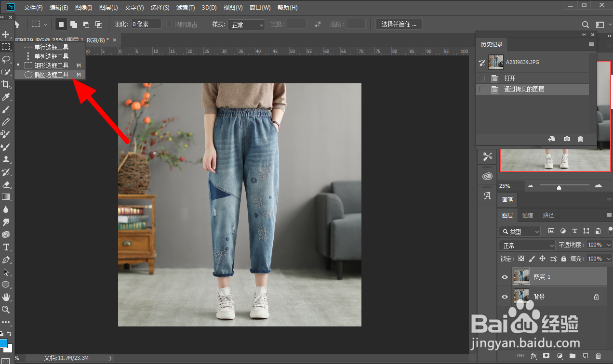Select the Ellipse shape tool
The width and height of the screenshot is (613, 364).
click(x=6, y=285)
